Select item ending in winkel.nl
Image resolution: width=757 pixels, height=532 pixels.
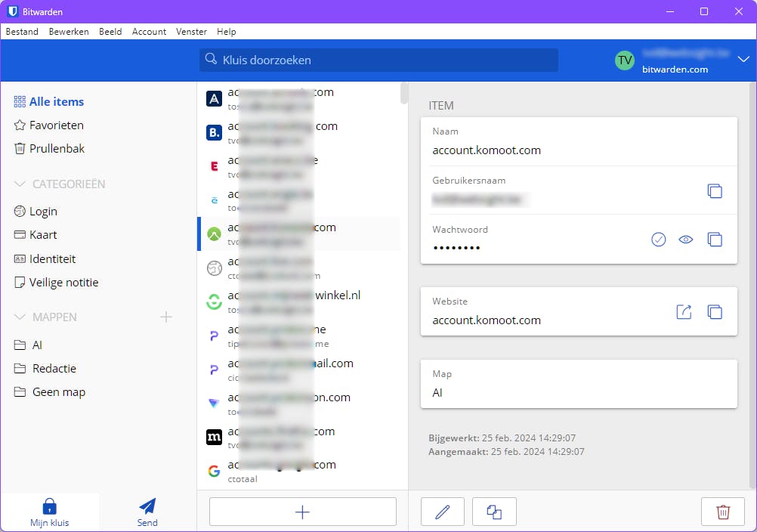pyautogui.click(x=299, y=302)
